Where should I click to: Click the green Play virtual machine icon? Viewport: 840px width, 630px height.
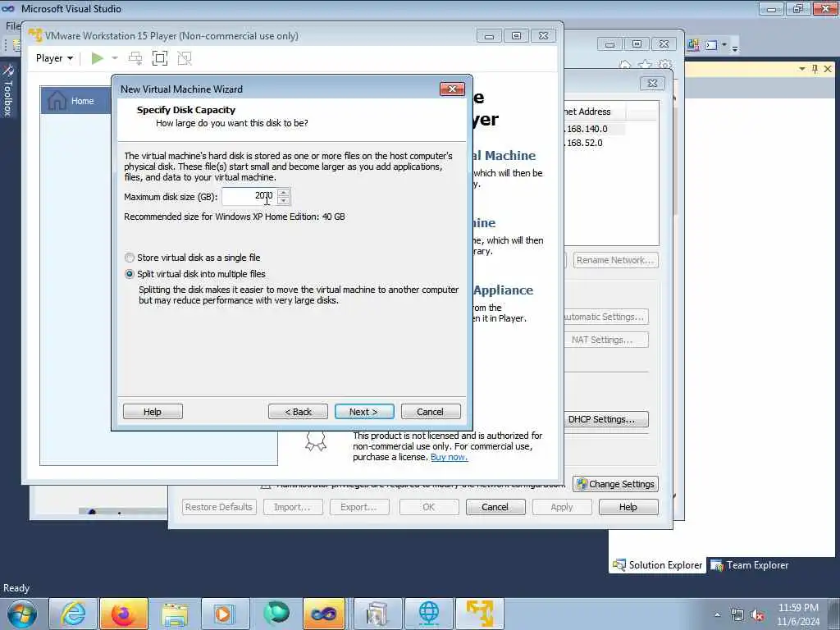click(x=97, y=58)
